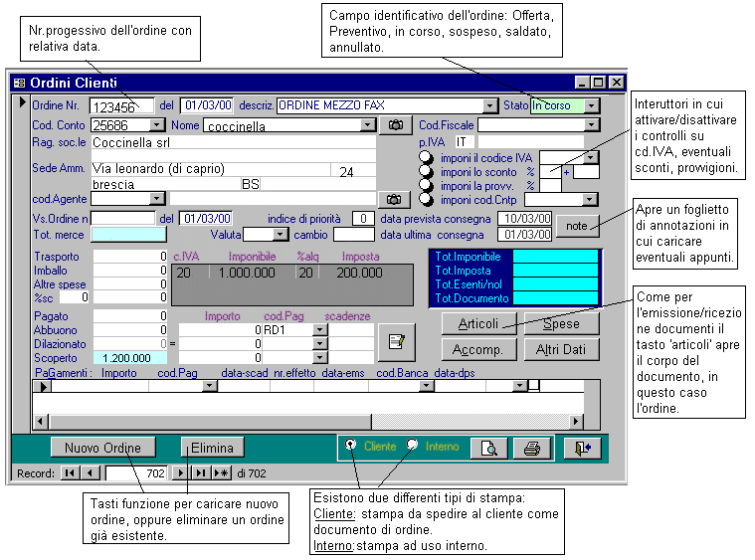Open the Cod.Fiscale dropdown
Viewport: 755px width, 560px height.
[x=591, y=125]
